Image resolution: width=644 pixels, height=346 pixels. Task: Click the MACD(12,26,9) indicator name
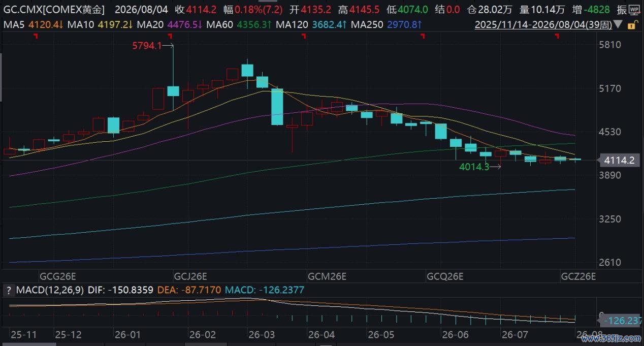[49, 291]
